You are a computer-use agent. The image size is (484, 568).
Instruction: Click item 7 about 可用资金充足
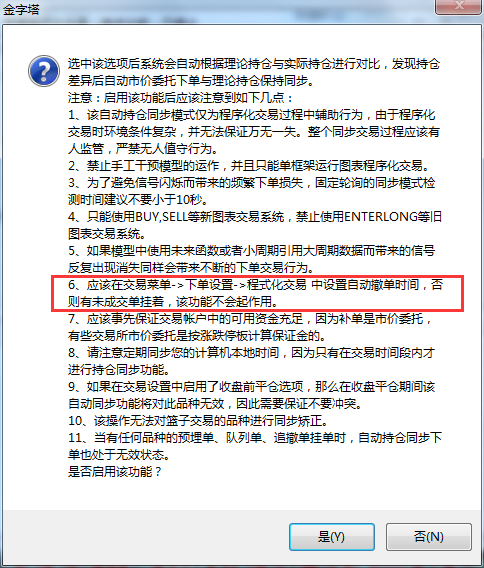coord(250,327)
